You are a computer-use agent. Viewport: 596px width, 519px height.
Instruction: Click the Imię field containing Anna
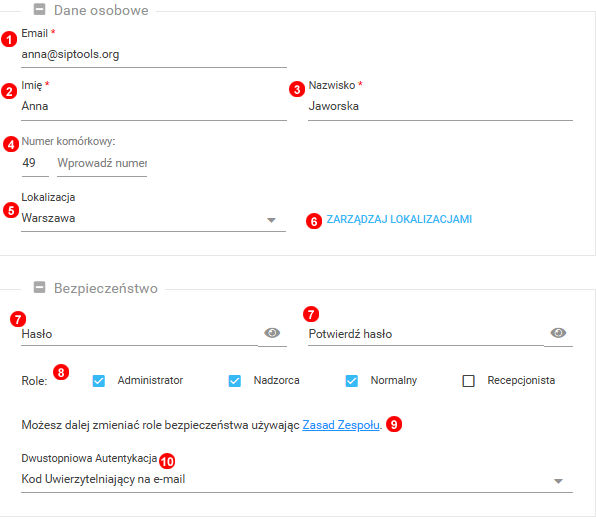tap(154, 106)
